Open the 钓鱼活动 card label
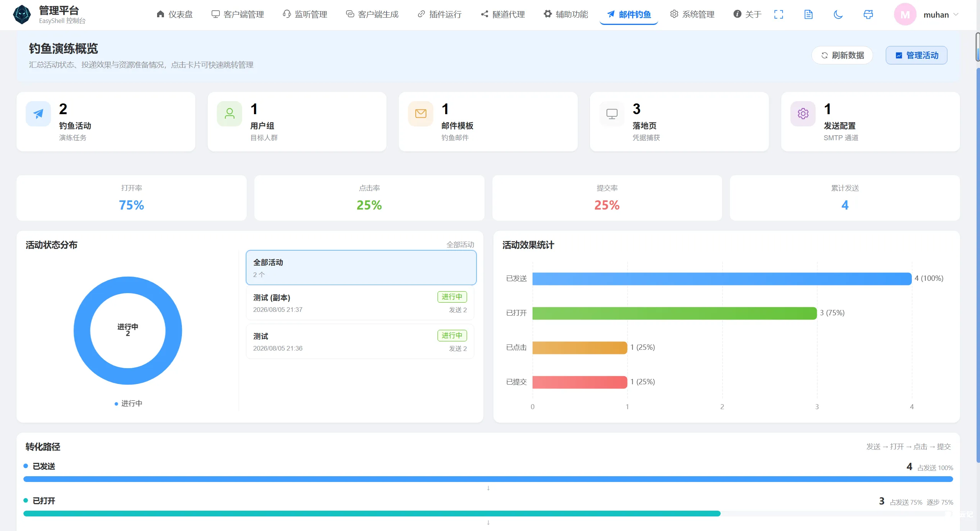Viewport: 980px width, 531px height. pos(75,126)
